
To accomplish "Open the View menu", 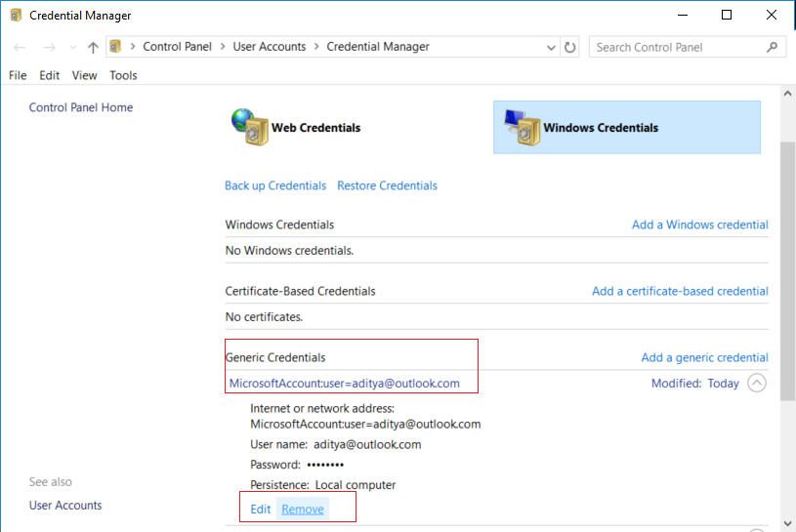I will (85, 75).
